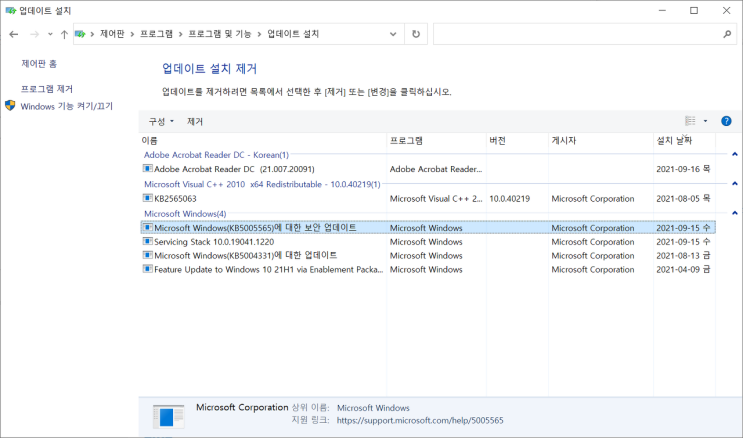Open the address bar history dropdown

pos(393,34)
